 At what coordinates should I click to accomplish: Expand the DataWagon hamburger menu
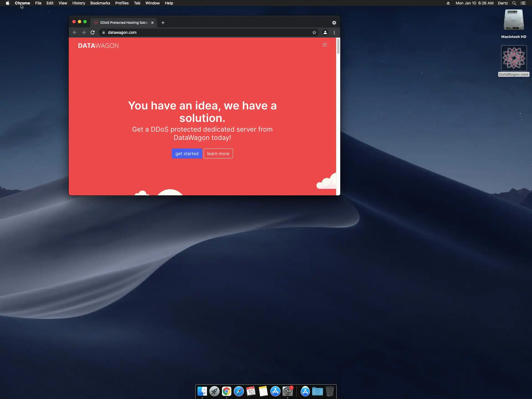click(x=325, y=45)
